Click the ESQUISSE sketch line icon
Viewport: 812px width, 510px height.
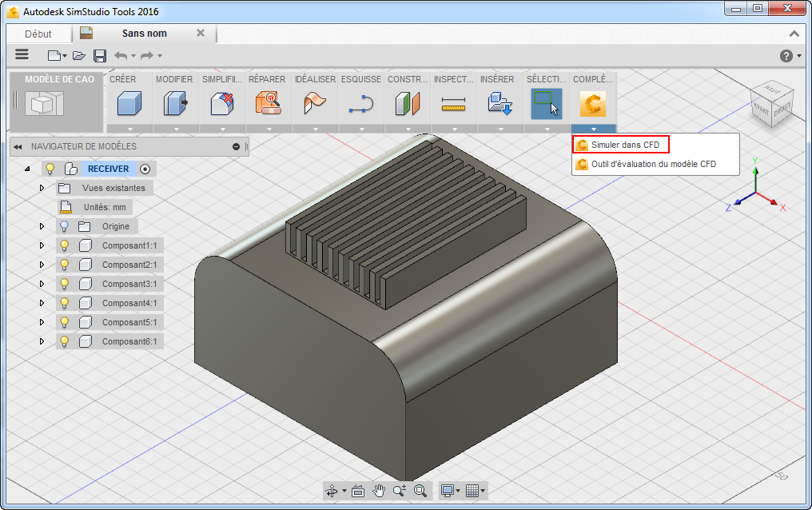coord(361,103)
